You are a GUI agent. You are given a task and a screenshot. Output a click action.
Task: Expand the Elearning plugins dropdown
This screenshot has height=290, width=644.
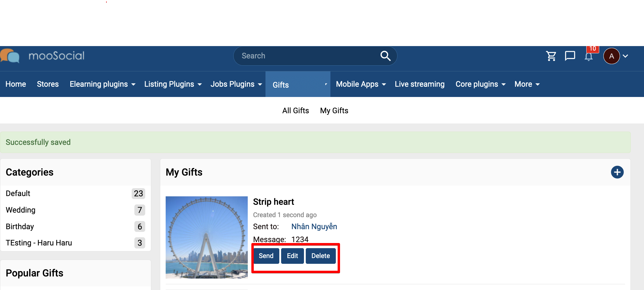pos(103,84)
